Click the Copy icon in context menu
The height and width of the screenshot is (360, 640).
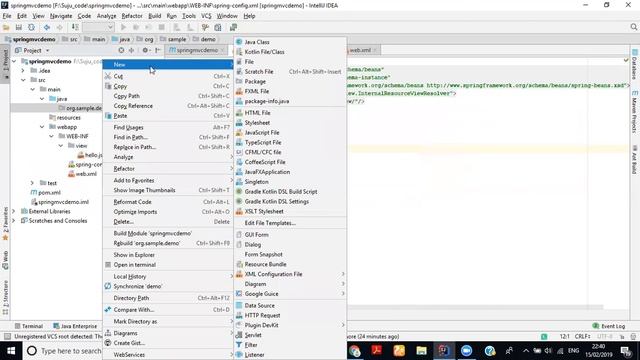[108, 86]
